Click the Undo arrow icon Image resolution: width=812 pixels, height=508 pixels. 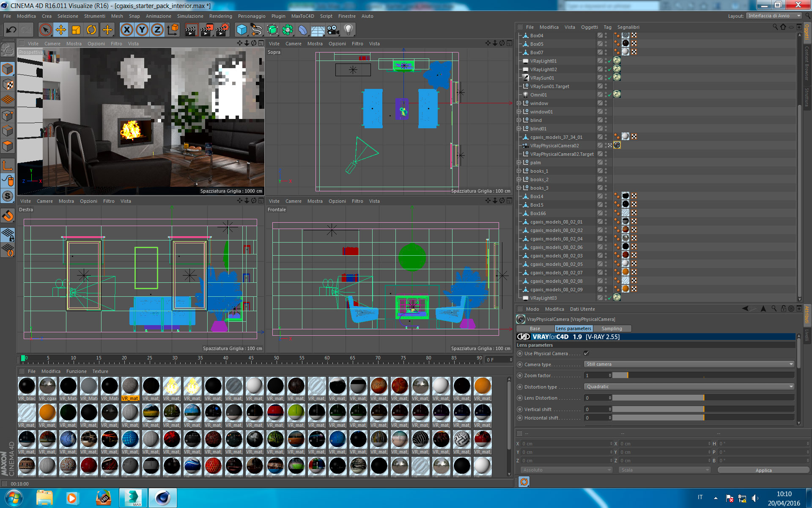click(x=11, y=30)
